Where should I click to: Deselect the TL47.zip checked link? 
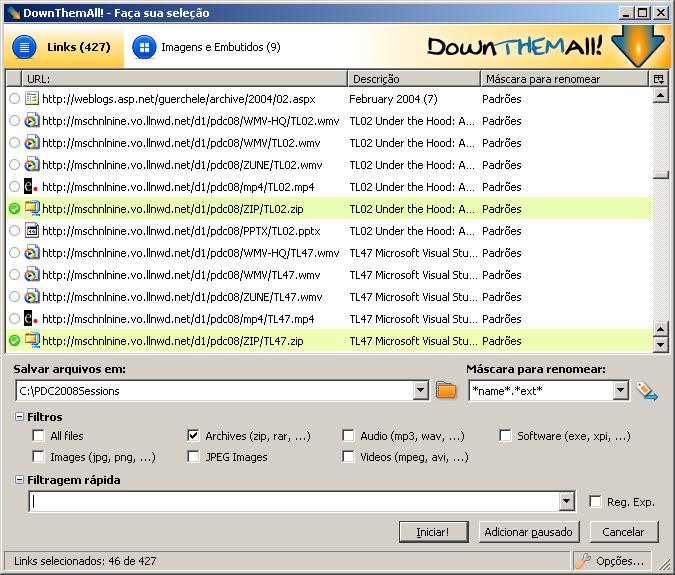[14, 340]
